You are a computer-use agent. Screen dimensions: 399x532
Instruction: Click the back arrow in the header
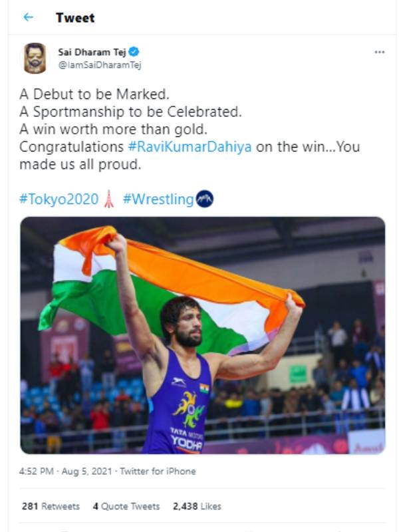pyautogui.click(x=28, y=18)
